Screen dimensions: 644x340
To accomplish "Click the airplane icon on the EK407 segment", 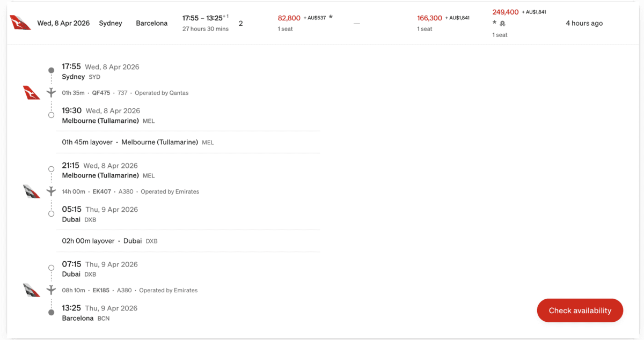I will pyautogui.click(x=52, y=191).
